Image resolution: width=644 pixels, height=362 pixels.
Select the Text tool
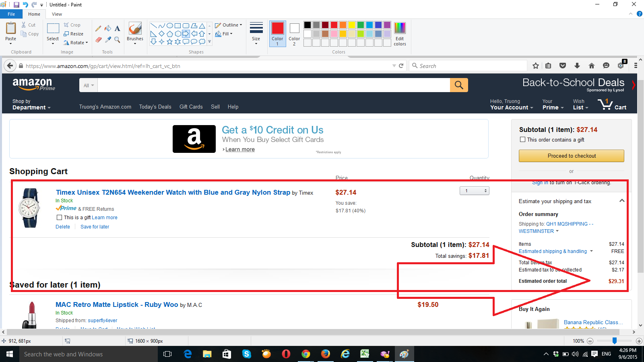pyautogui.click(x=117, y=29)
